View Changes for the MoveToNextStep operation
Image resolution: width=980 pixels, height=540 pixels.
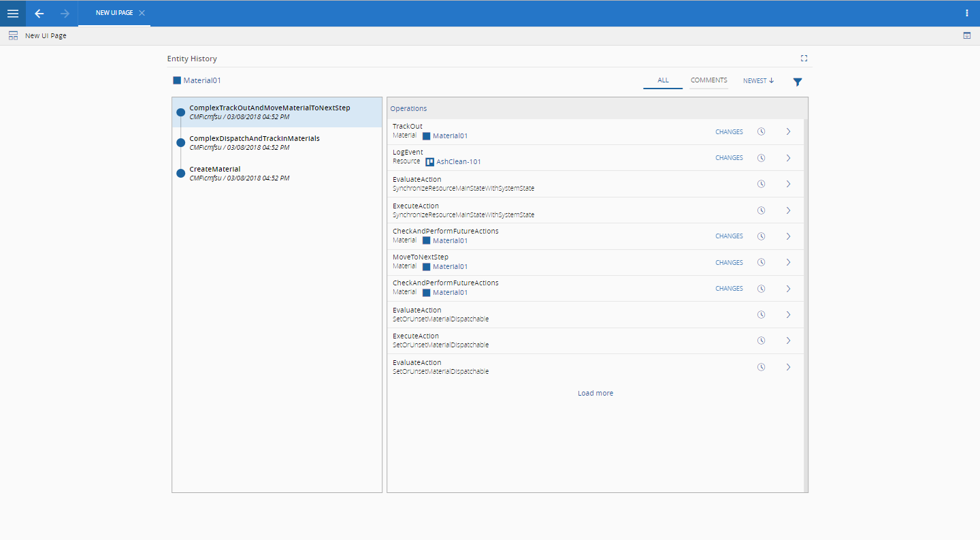tap(729, 262)
